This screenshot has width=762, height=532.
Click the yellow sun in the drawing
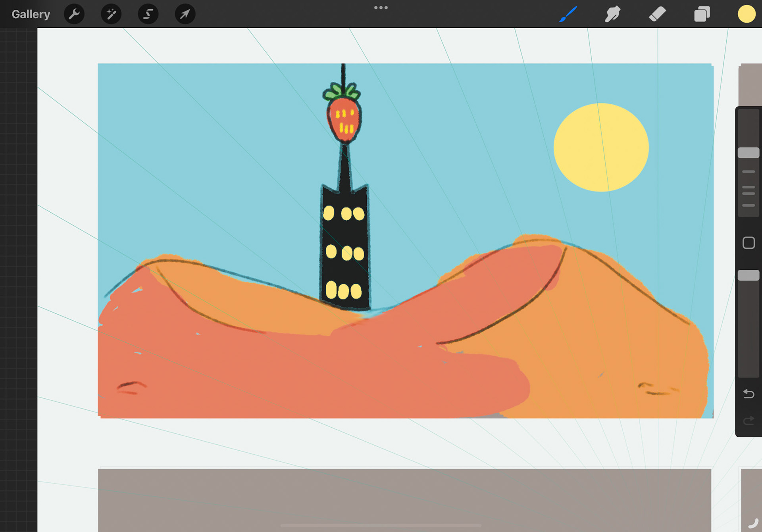tap(601, 148)
